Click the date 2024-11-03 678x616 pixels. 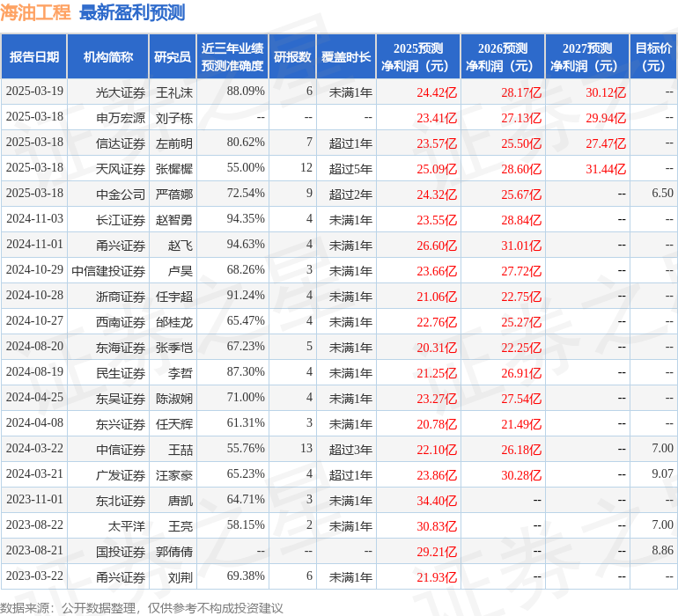click(x=34, y=219)
